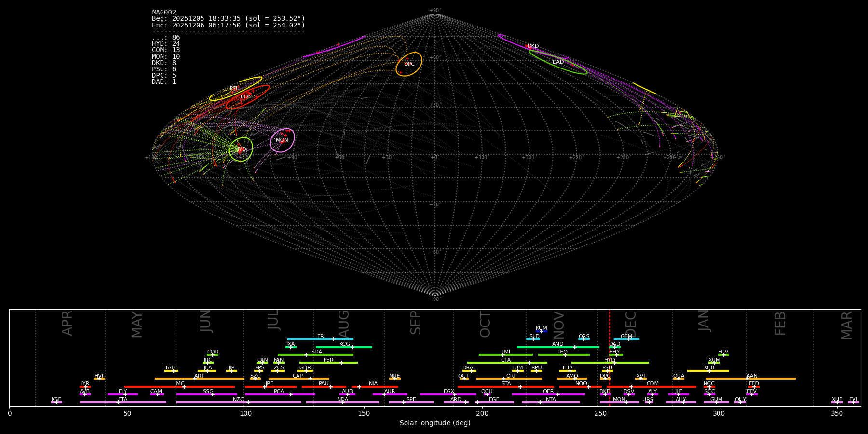The image size is (868, 434).
Task: Click the "DKD: 8" legend entry
Action: point(164,63)
